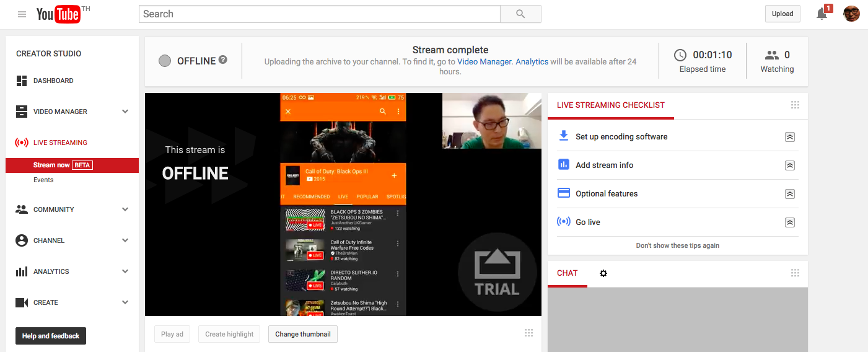Image resolution: width=868 pixels, height=352 pixels.
Task: Click the Change thumbnail button
Action: click(303, 334)
